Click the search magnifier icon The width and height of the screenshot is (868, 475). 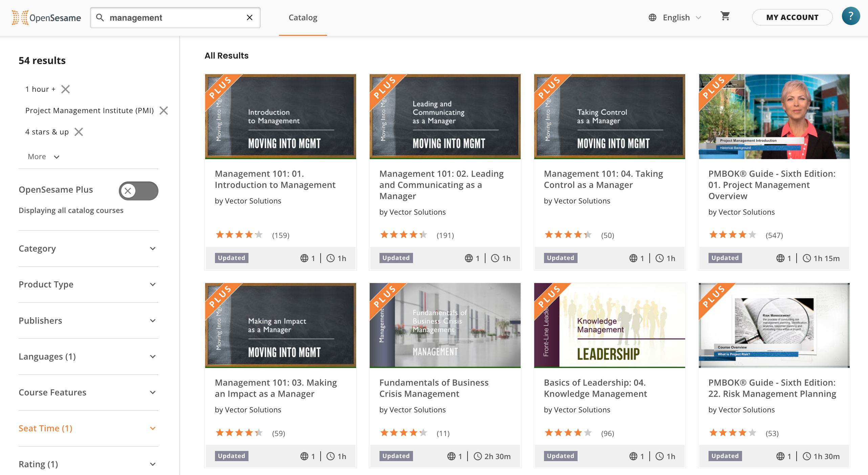pyautogui.click(x=100, y=17)
